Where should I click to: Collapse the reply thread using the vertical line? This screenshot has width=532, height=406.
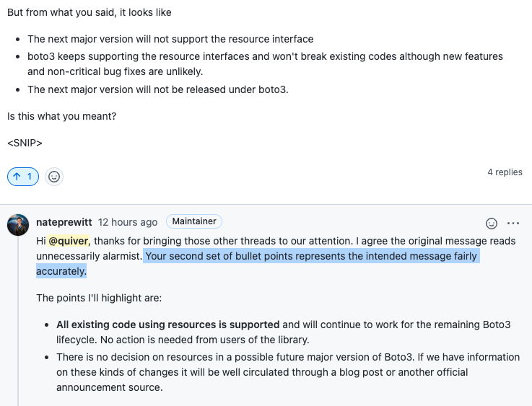coord(18,322)
